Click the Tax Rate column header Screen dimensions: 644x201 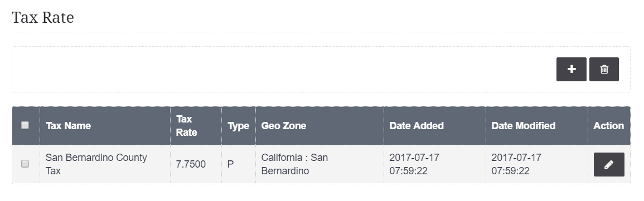point(186,125)
